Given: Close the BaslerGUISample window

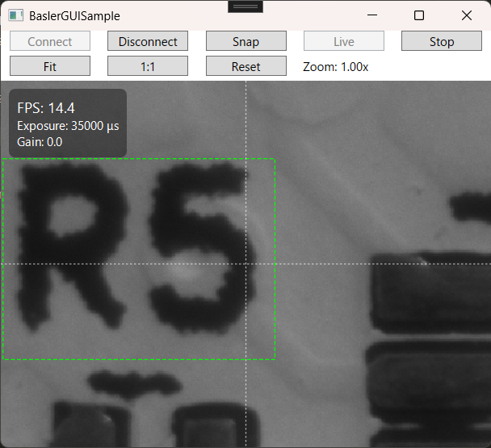Looking at the screenshot, I should [x=466, y=15].
